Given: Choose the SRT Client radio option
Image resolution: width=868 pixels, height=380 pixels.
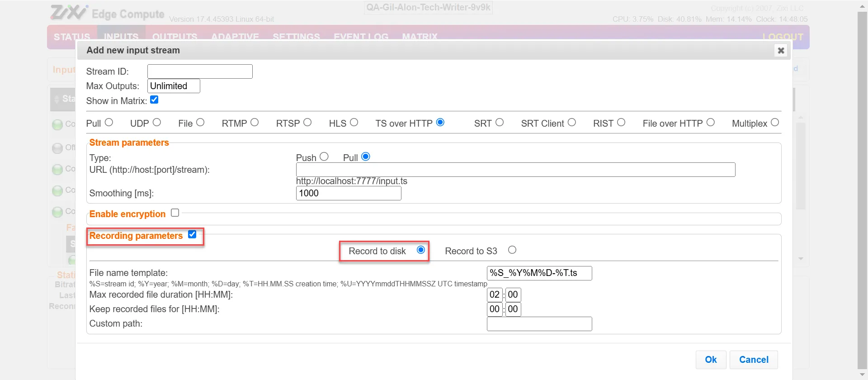Looking at the screenshot, I should 572,123.
